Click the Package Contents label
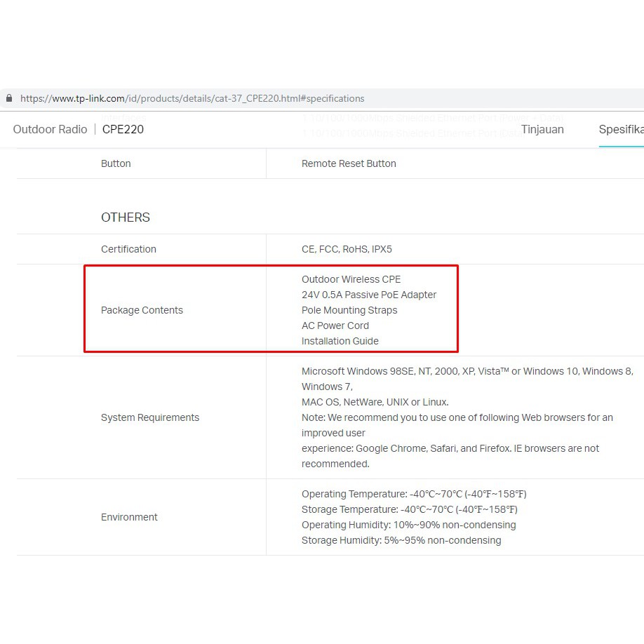644x644 pixels. tap(142, 310)
